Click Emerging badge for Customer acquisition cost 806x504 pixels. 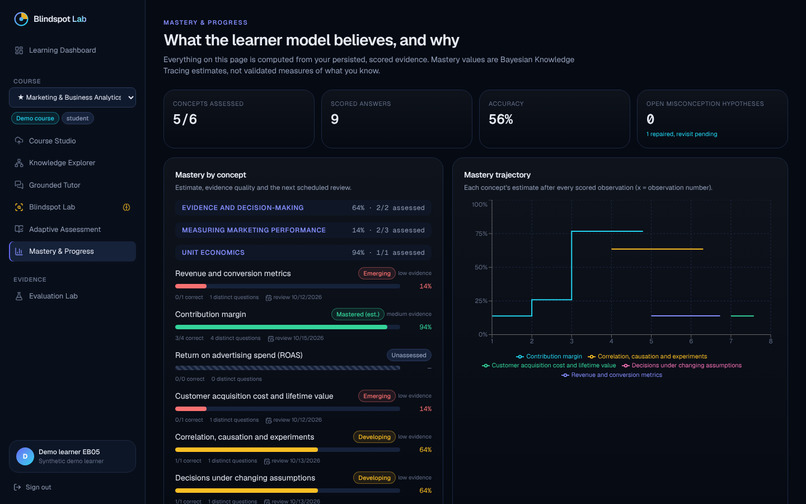pos(377,396)
